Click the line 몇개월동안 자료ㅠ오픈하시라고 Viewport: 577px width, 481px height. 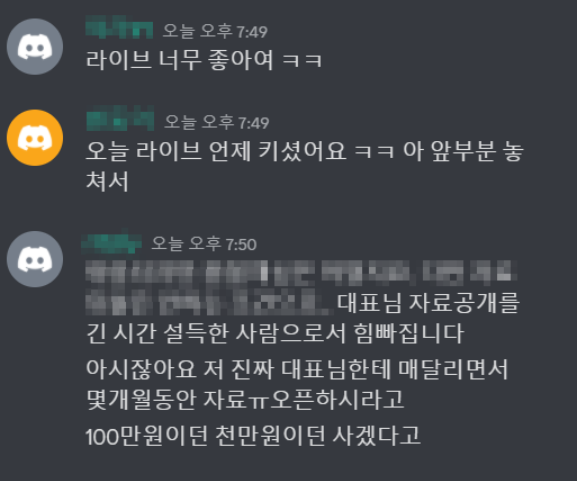tap(245, 400)
